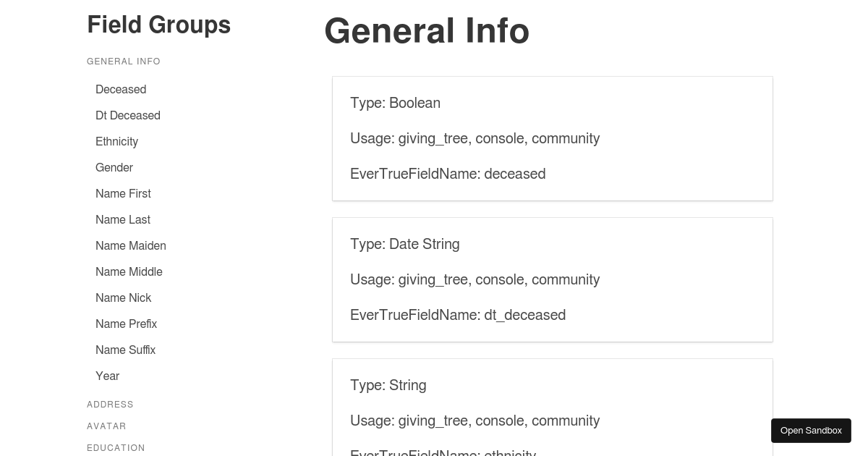Open the Name Nick field

tap(124, 298)
